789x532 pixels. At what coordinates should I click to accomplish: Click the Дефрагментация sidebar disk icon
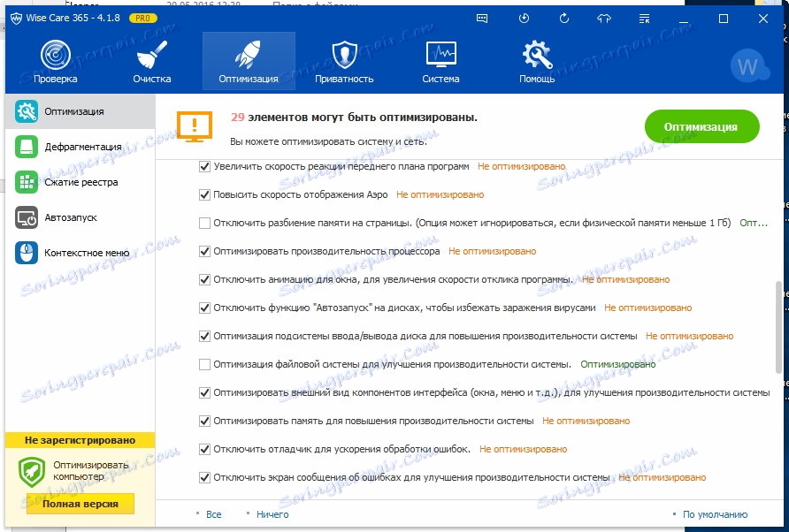pos(27,147)
